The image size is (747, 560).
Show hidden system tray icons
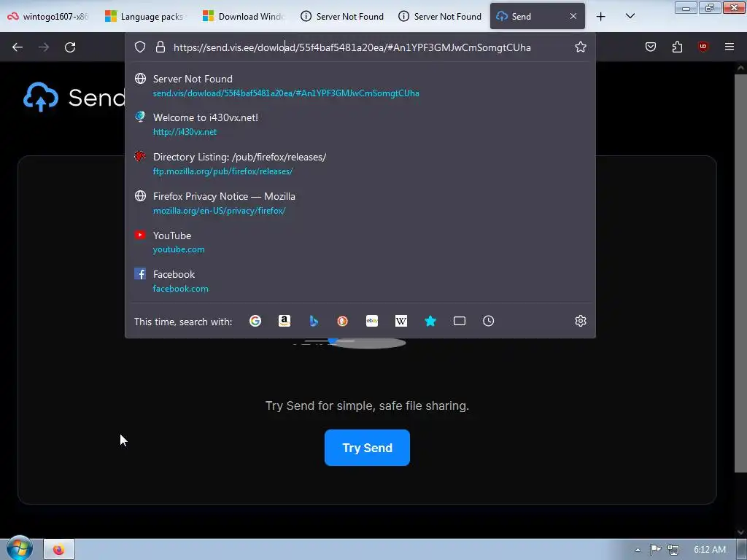[638, 550]
